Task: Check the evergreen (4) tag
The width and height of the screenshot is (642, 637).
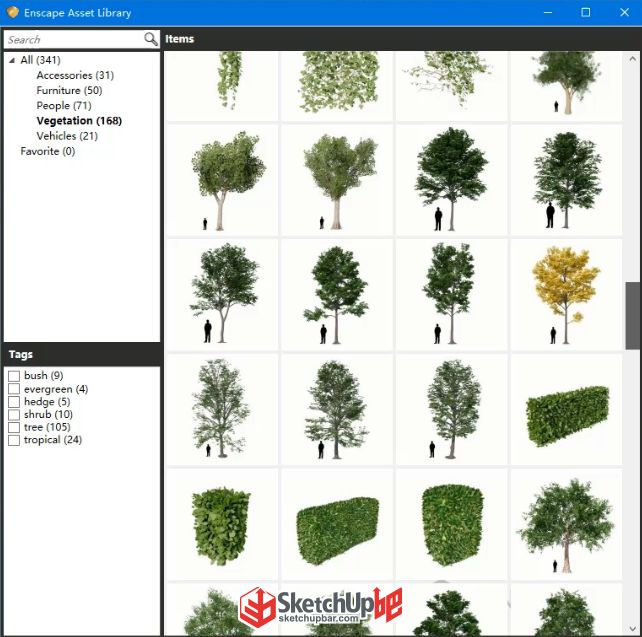Action: (14, 389)
